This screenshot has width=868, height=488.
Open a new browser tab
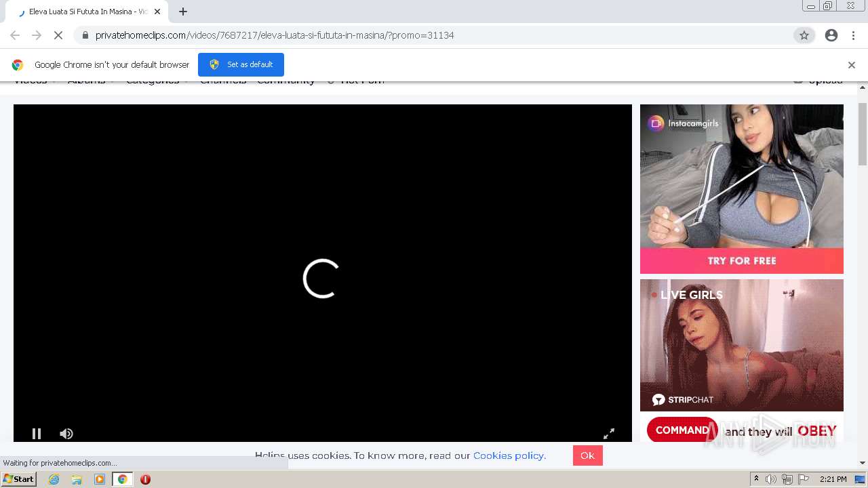183,12
